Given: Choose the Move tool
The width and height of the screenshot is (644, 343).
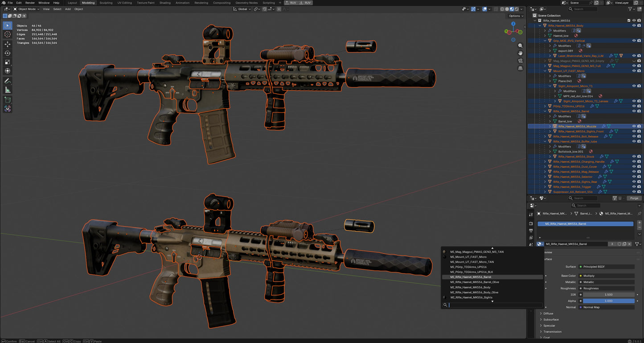Looking at the screenshot, I should pos(8,44).
